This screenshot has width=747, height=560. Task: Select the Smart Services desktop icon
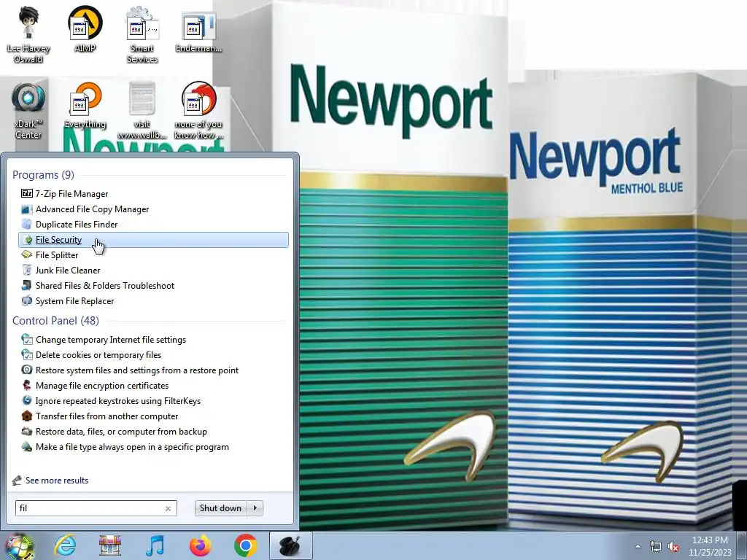pos(142,34)
